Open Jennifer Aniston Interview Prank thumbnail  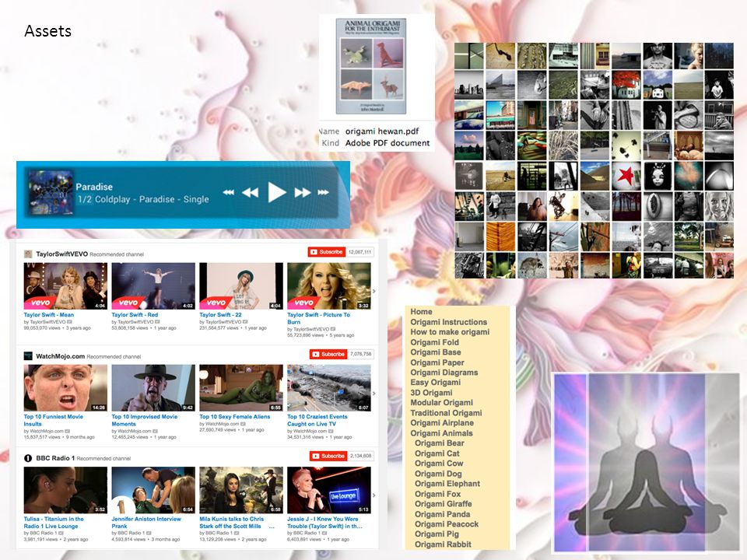click(153, 489)
